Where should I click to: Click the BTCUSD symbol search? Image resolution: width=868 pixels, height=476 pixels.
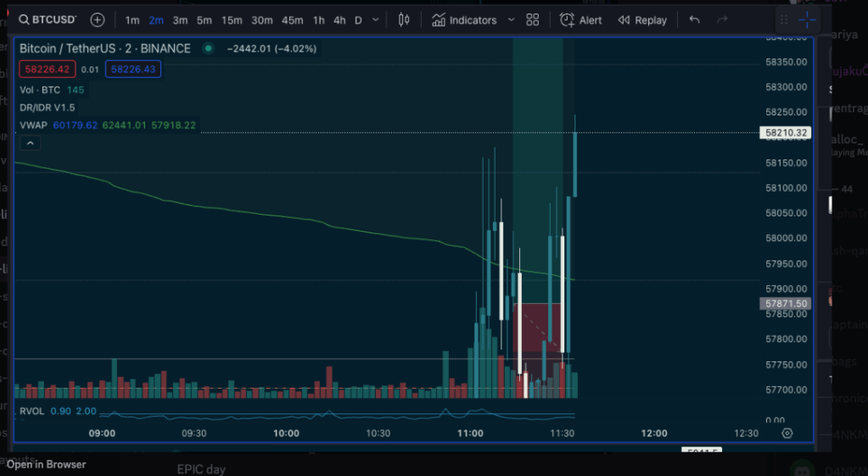coord(48,20)
